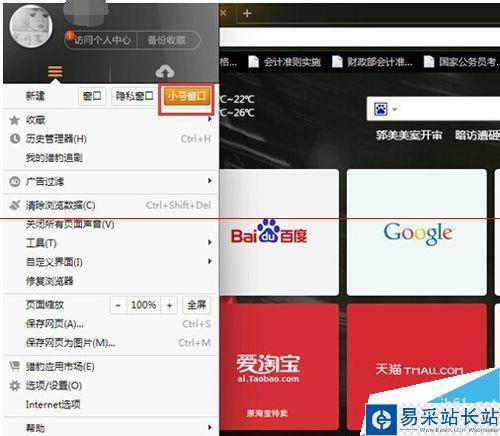Expand the 收藏 submenu arrow
Screen dimensions: 500x436
pyautogui.click(x=210, y=119)
